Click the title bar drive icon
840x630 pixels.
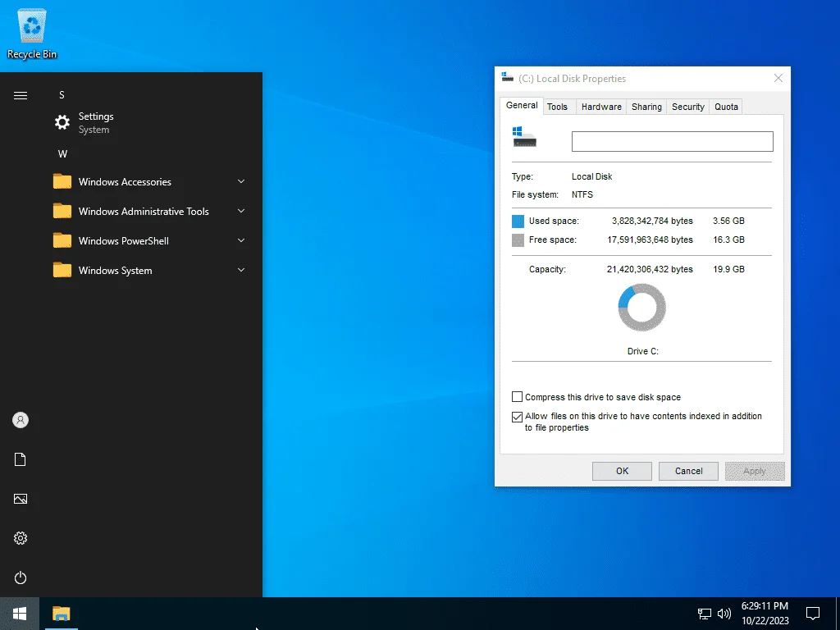[507, 77]
